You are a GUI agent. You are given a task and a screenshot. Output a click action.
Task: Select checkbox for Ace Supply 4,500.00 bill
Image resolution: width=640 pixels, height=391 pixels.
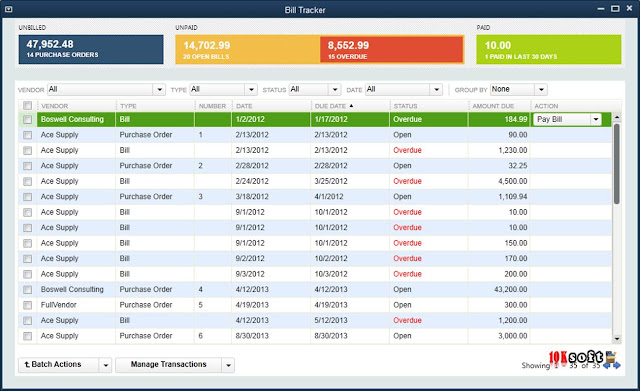coord(27,181)
